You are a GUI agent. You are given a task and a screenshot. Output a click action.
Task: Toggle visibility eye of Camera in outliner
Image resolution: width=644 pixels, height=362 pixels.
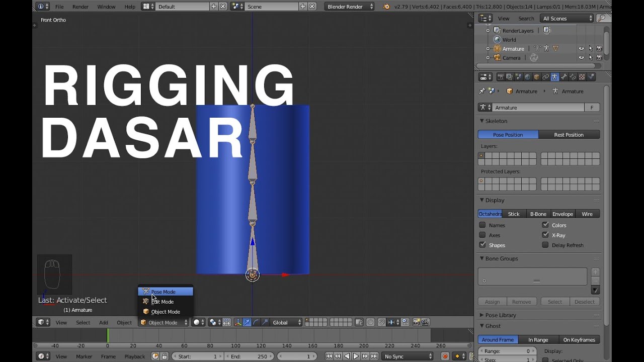[x=581, y=58]
